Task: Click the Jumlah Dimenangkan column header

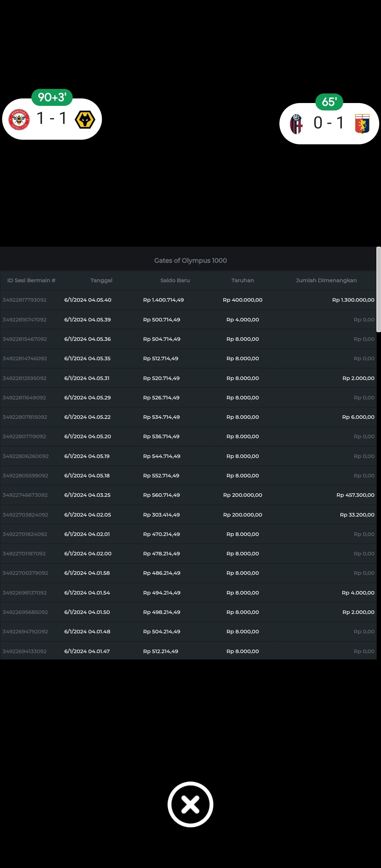Action: [326, 281]
